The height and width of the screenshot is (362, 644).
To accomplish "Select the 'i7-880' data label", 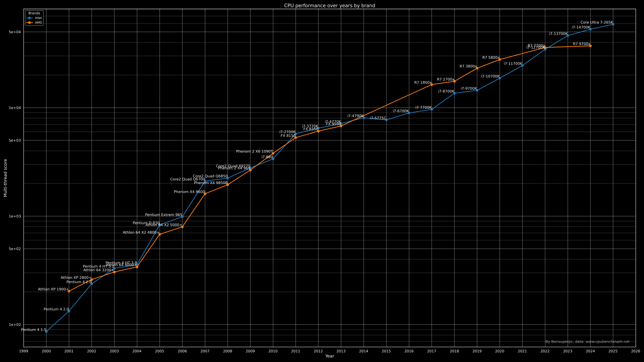I will click(x=267, y=157).
